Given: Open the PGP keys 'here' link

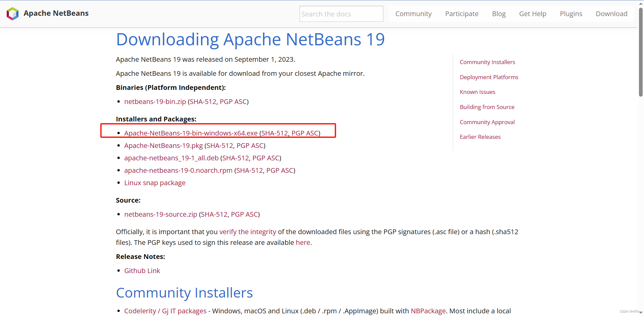Looking at the screenshot, I should (x=303, y=243).
